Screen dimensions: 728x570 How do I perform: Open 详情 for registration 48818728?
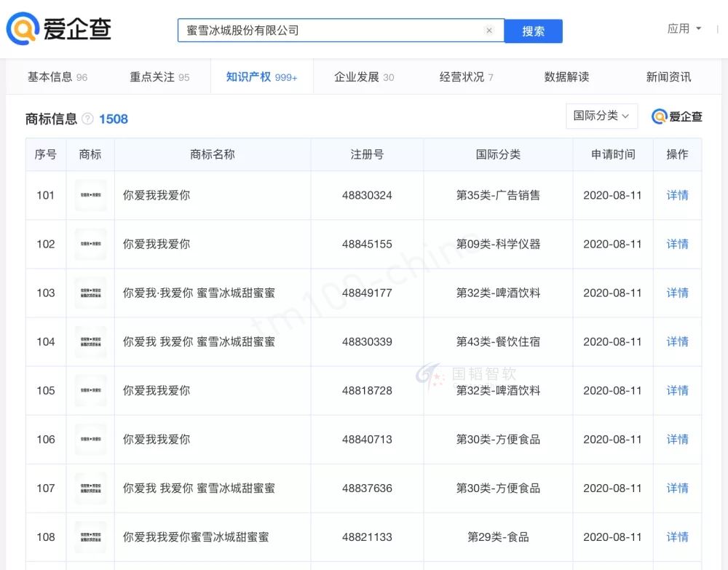click(x=677, y=391)
